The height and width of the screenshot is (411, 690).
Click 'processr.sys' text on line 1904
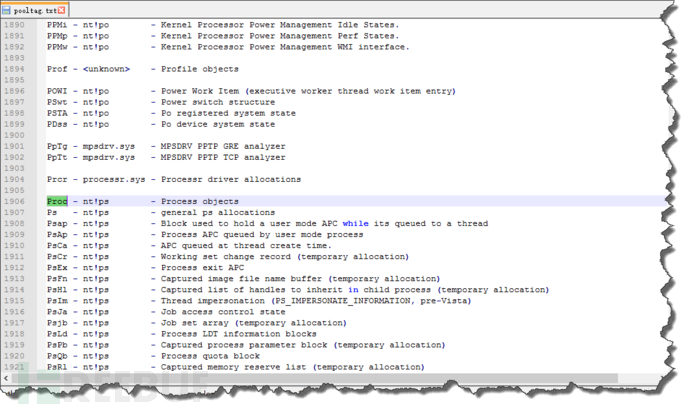[114, 179]
